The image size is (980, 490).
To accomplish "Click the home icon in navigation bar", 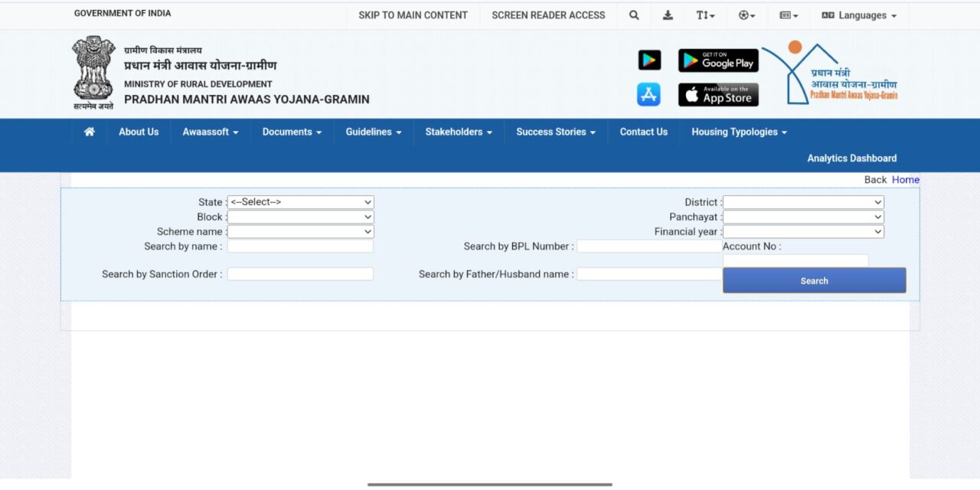I will [x=90, y=132].
